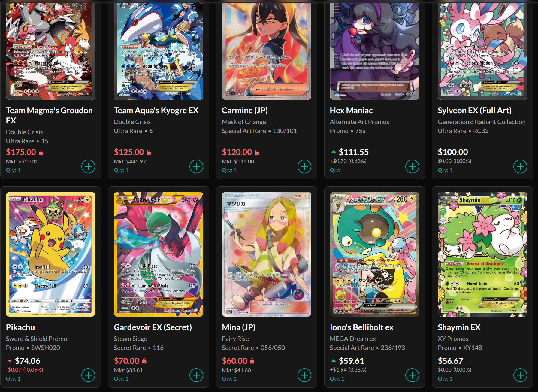Click plus icon on Team Aqua's Kyogre EX card
The height and width of the screenshot is (392, 538).
click(x=196, y=166)
